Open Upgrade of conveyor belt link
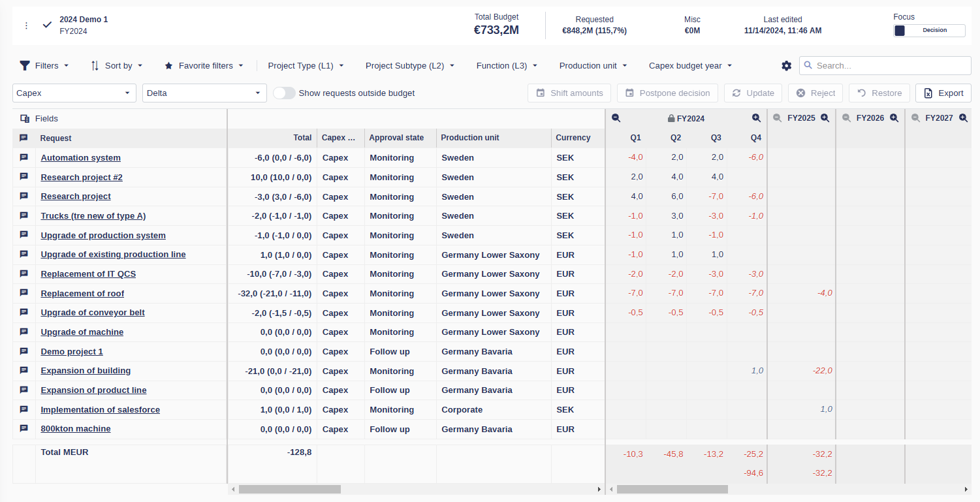The height and width of the screenshot is (502, 980). point(93,312)
